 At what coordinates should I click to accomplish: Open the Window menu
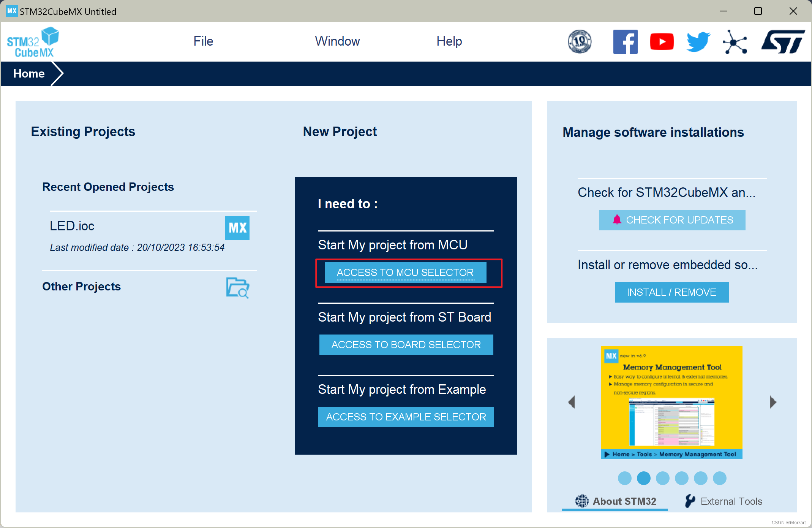[x=337, y=41]
